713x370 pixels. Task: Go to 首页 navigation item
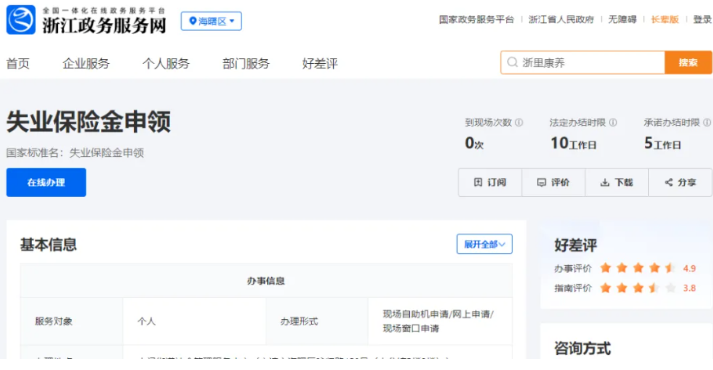[18, 63]
